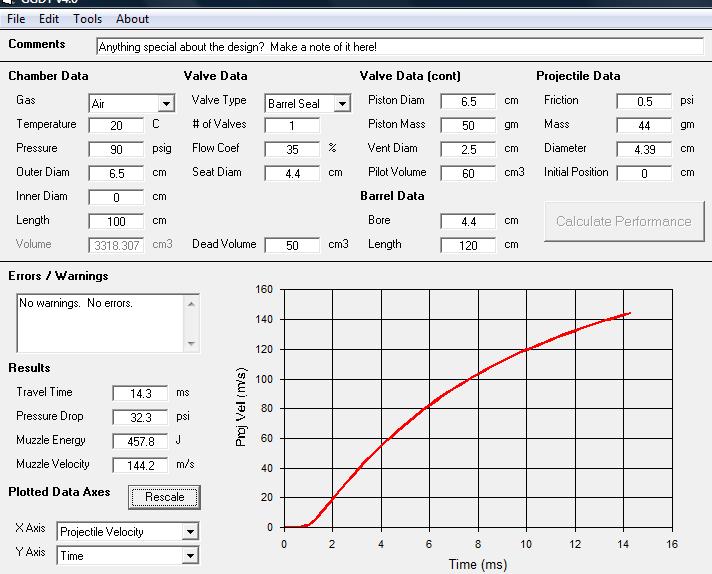Click the Comments text field
This screenshot has width=712, height=574.
click(399, 47)
